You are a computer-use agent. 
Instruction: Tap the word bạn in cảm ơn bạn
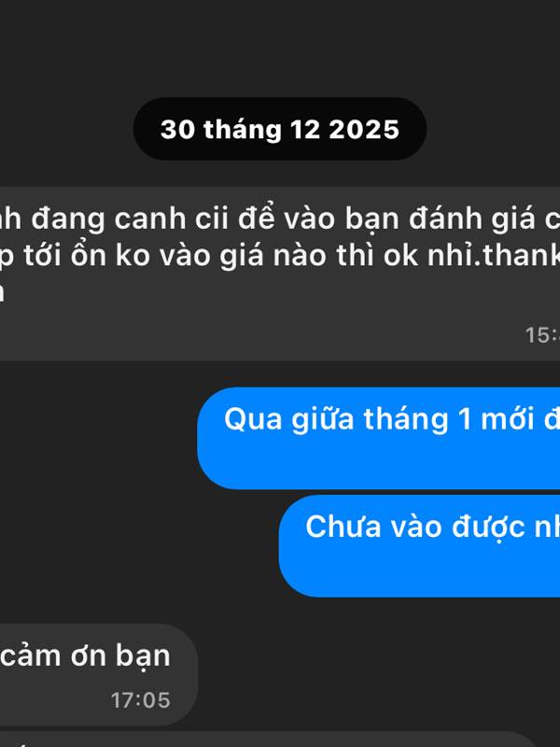click(143, 656)
